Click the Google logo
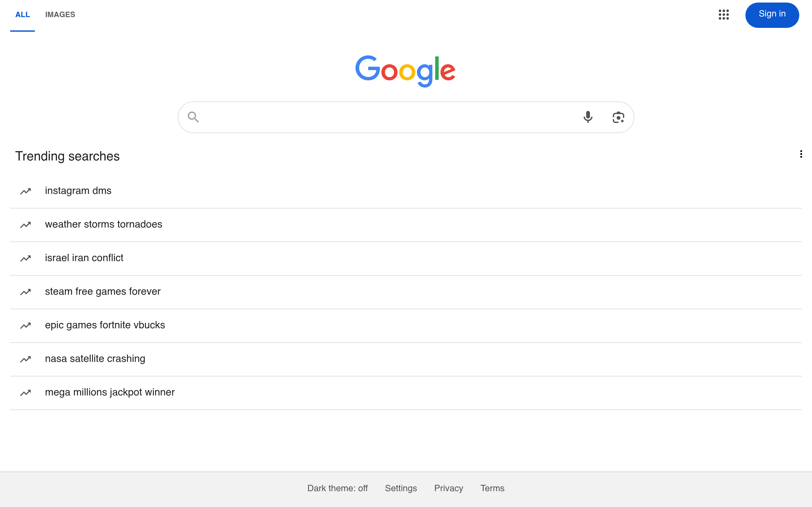The width and height of the screenshot is (812, 507). click(x=405, y=70)
